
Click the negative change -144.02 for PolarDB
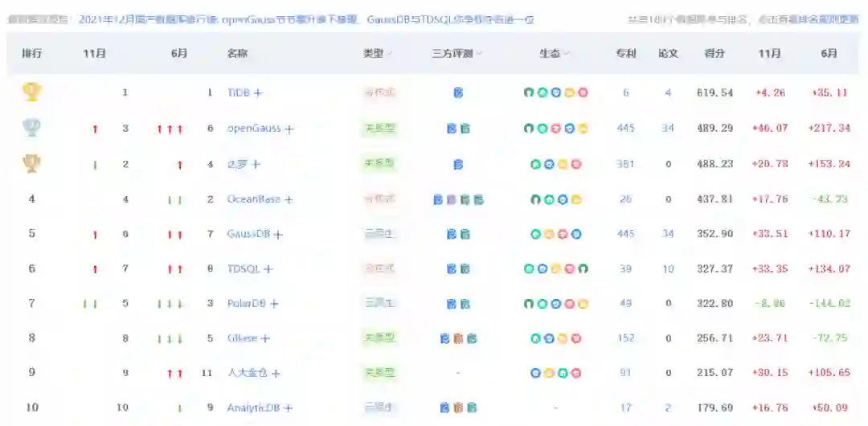829,304
